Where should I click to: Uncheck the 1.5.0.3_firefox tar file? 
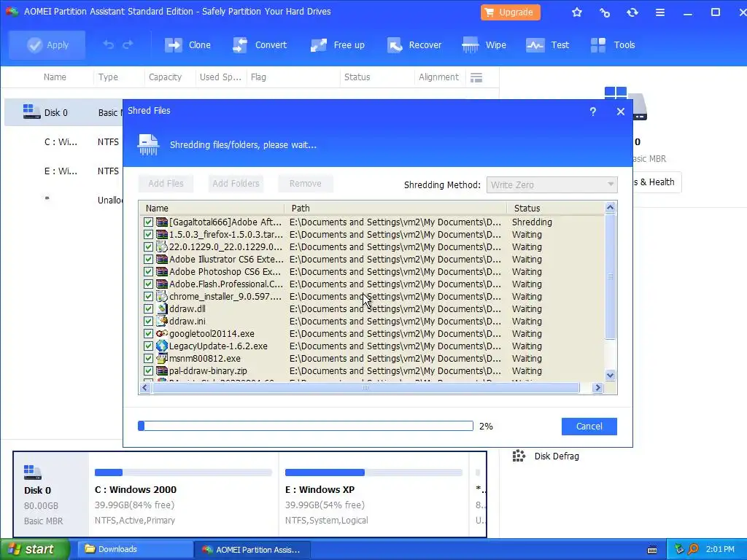point(148,234)
